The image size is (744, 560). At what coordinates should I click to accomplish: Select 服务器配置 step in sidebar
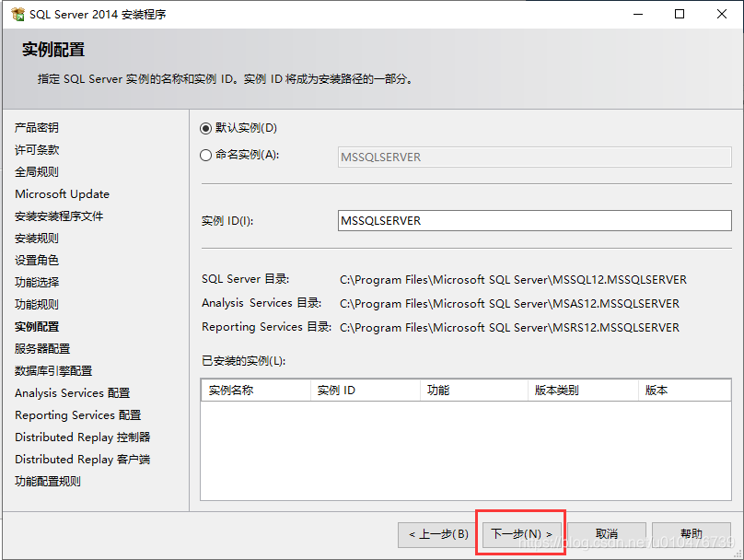42,349
